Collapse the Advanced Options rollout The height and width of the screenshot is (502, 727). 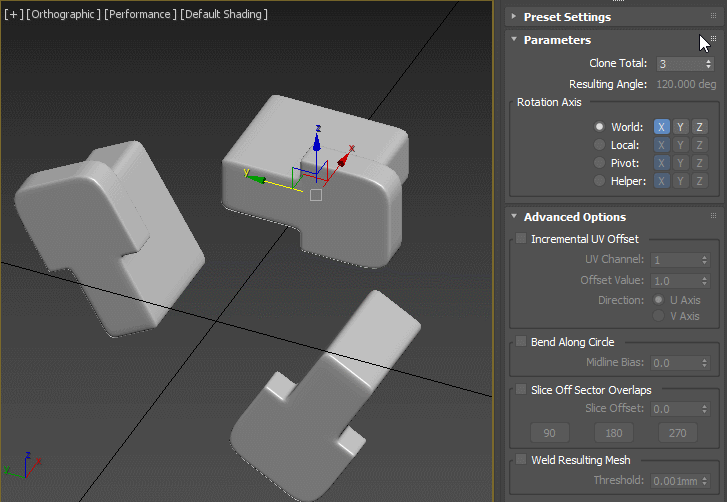click(514, 216)
